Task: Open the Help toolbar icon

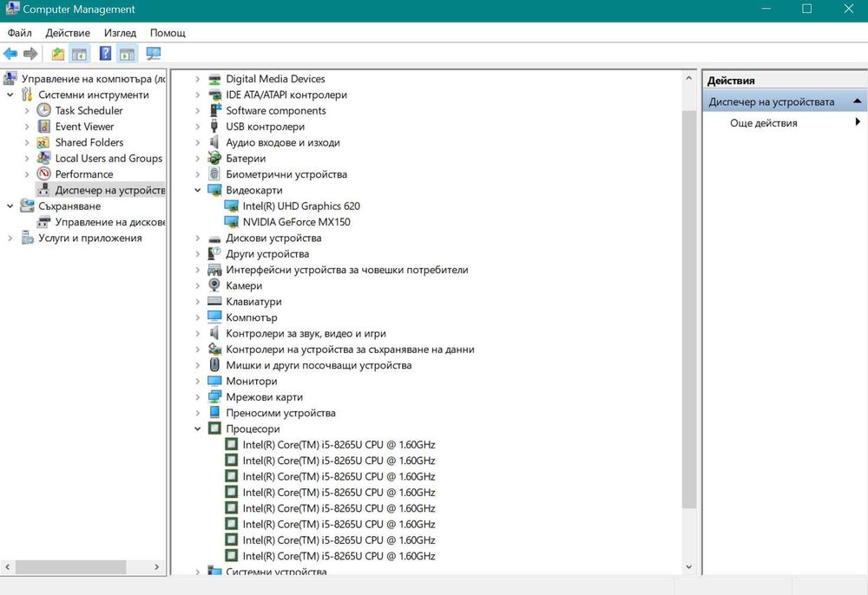Action: [x=105, y=54]
